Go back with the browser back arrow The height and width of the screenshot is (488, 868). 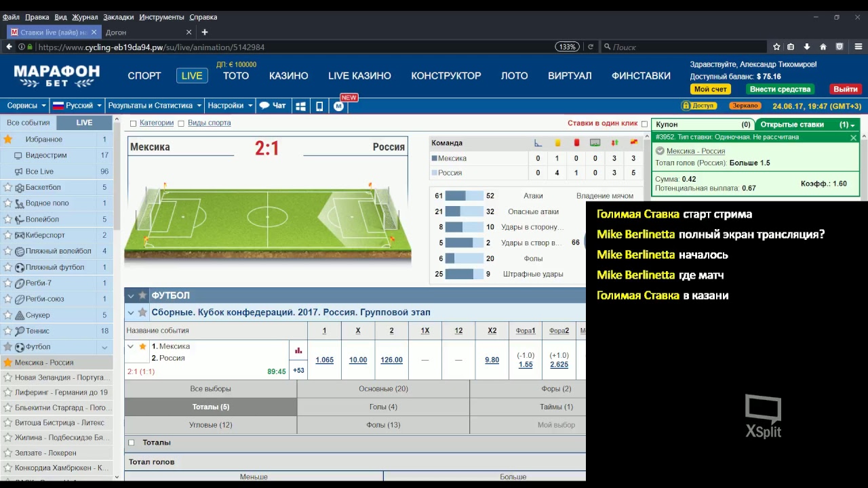pos(9,47)
